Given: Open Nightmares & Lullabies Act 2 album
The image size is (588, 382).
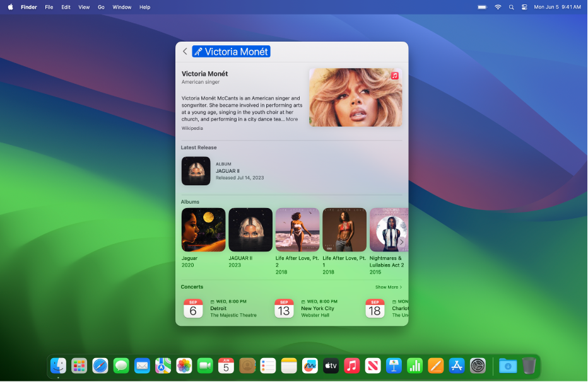Looking at the screenshot, I should click(x=389, y=229).
